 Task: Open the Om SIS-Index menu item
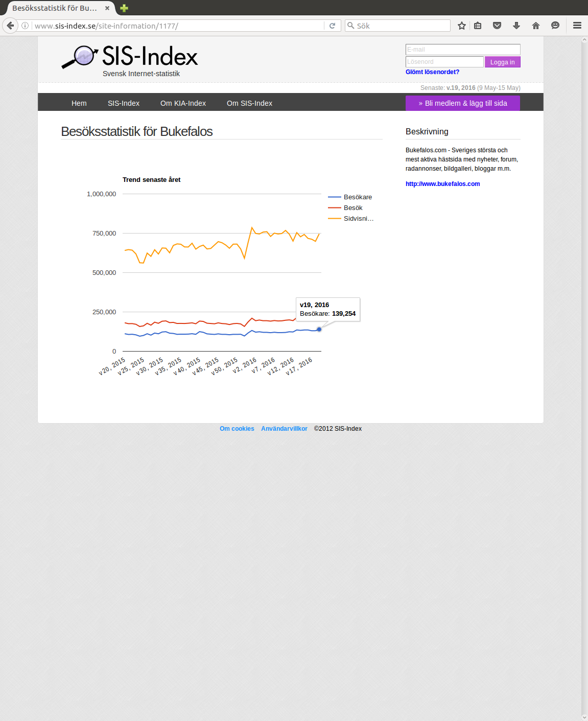click(249, 103)
